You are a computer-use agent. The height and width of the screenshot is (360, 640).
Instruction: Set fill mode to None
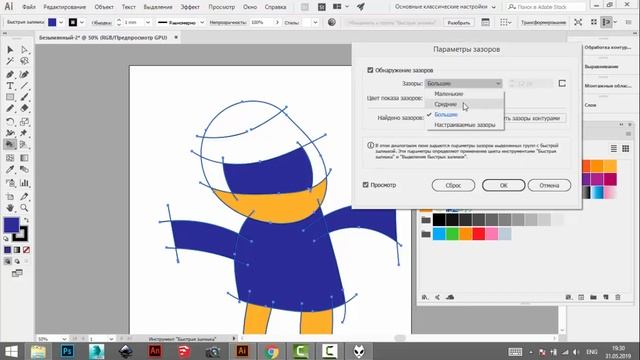(x=26, y=250)
